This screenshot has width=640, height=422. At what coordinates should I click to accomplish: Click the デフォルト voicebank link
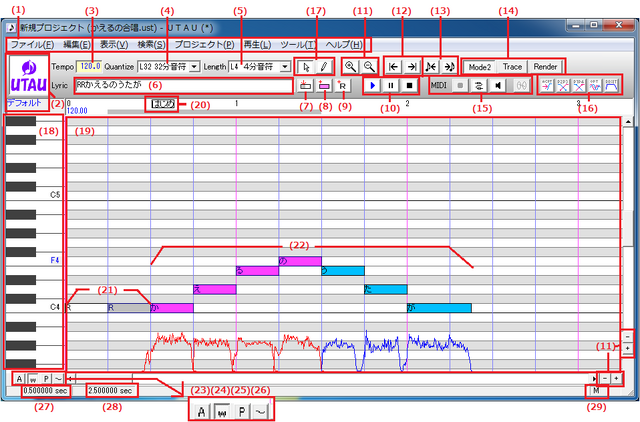click(24, 103)
